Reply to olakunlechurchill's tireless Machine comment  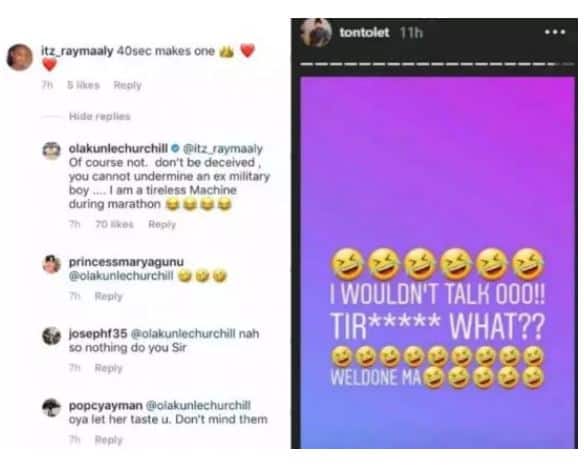click(x=162, y=224)
